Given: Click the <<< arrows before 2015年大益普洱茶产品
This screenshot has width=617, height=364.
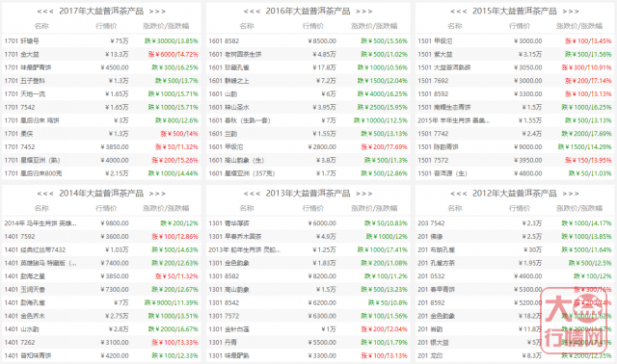Looking at the screenshot, I should click(x=459, y=12).
